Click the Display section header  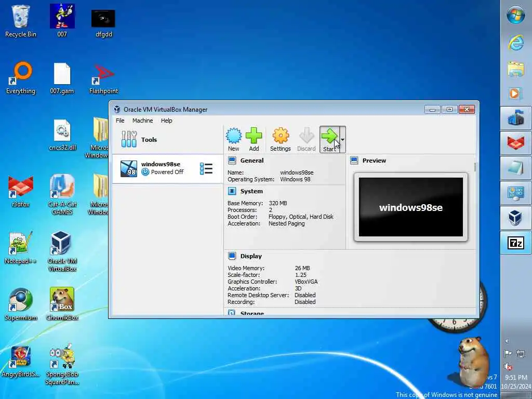click(251, 256)
